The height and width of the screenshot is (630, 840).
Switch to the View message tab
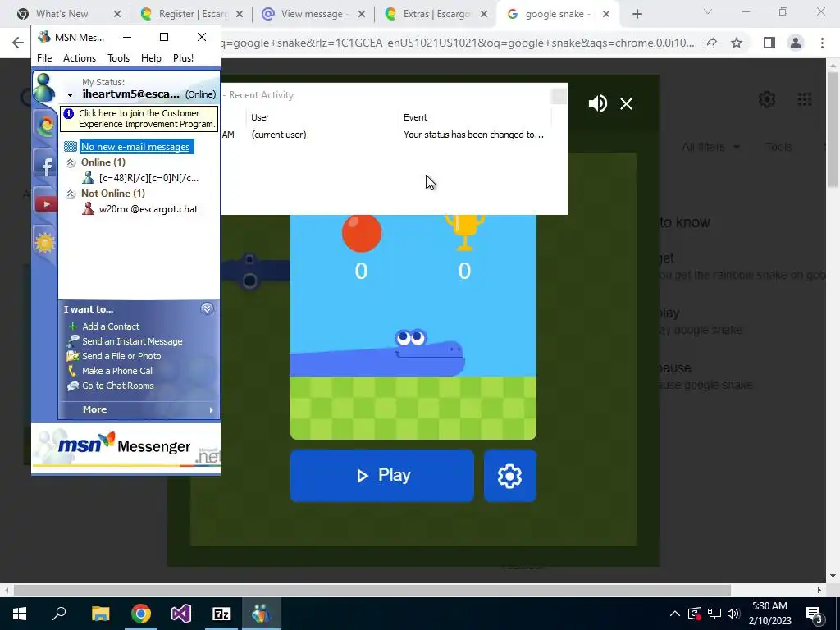point(313,14)
